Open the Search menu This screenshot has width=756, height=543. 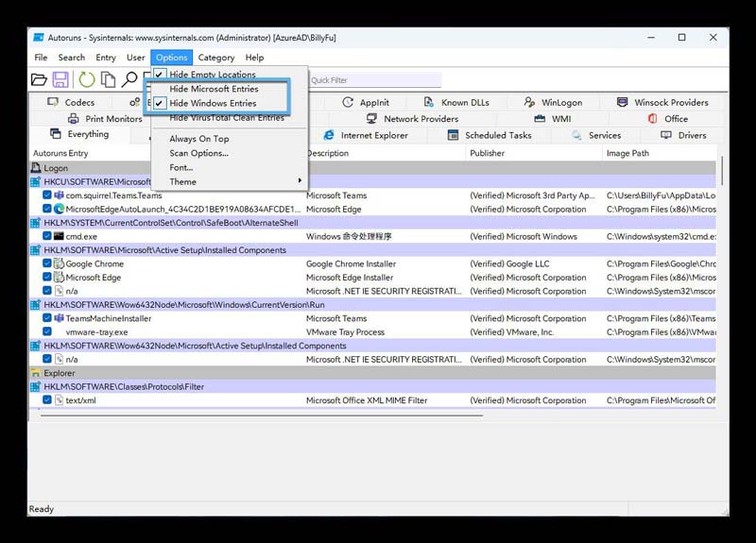point(72,58)
